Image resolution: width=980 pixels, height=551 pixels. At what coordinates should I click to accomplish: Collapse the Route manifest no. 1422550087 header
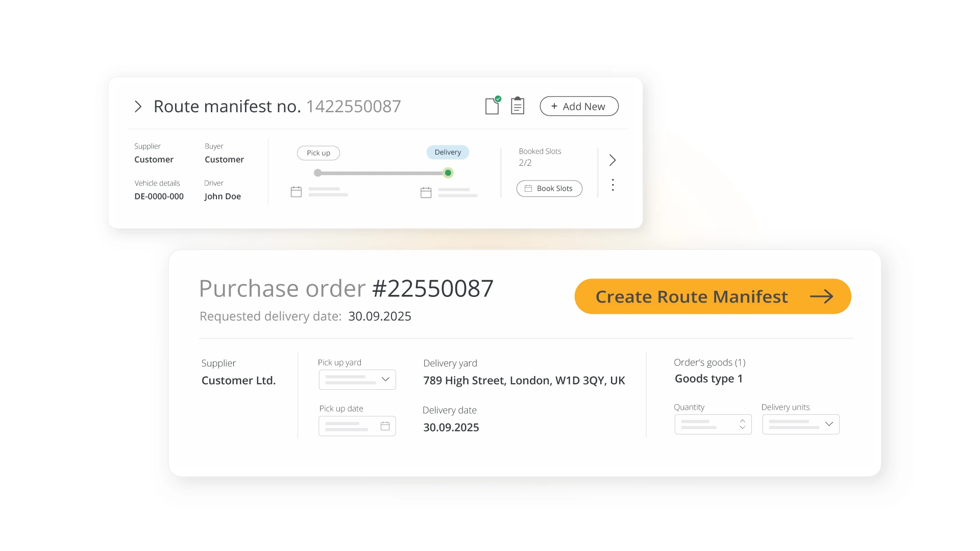tap(138, 106)
